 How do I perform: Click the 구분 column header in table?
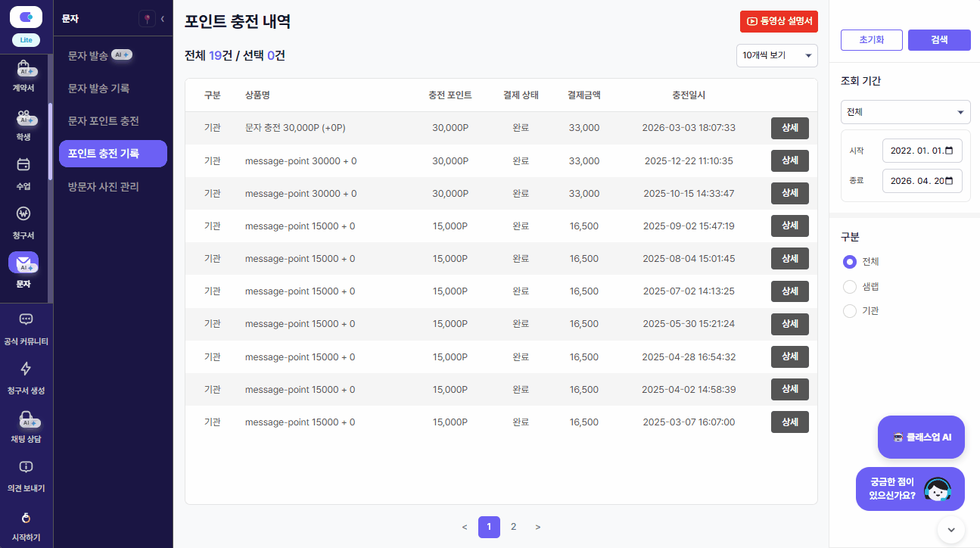click(213, 95)
